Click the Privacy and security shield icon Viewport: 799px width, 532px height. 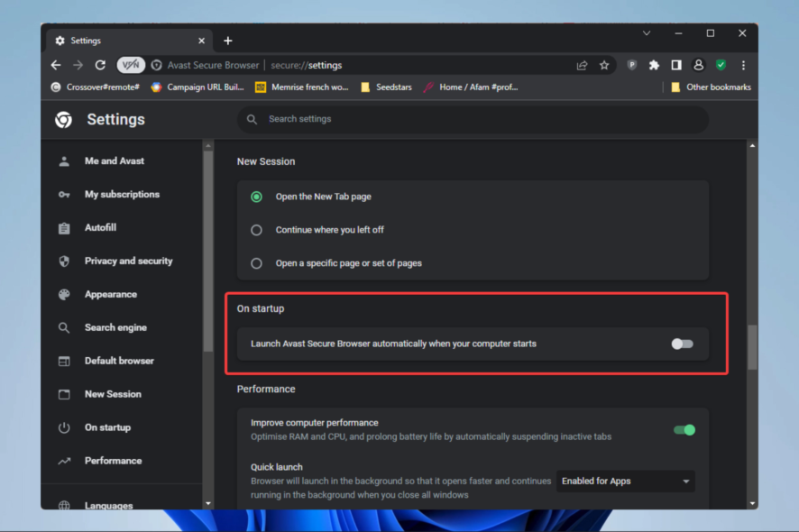[x=64, y=261]
